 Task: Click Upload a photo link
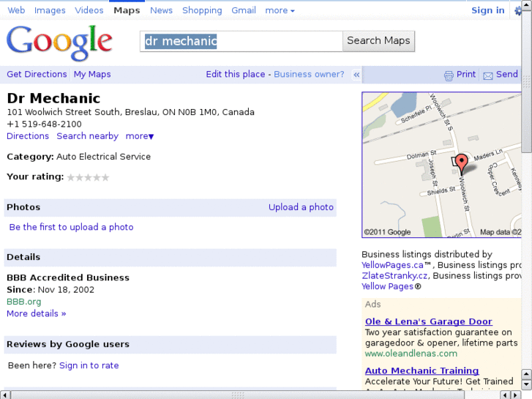[301, 207]
